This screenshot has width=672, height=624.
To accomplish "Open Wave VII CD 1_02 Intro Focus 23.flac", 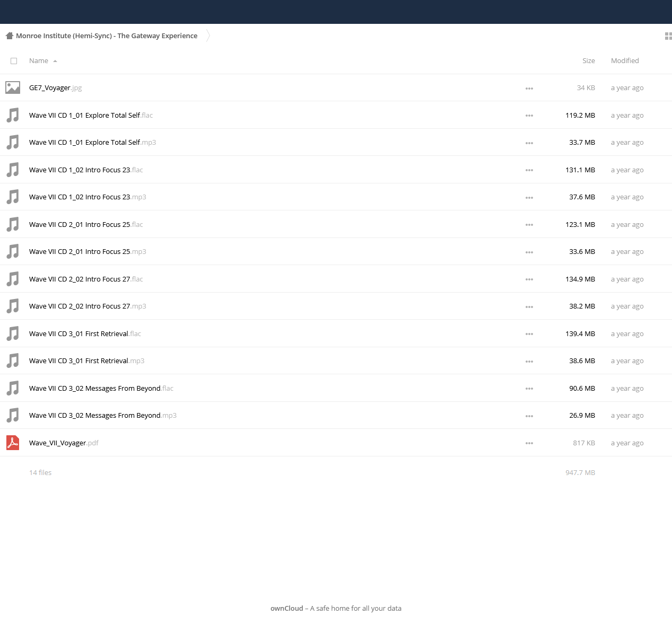I will [86, 170].
